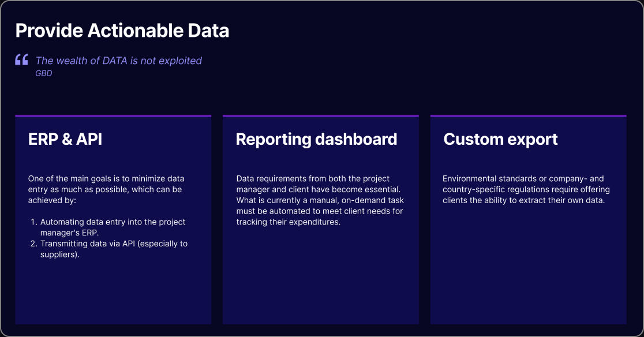Click the GBD attribution label
Viewport: 644px width, 337px height.
(43, 73)
